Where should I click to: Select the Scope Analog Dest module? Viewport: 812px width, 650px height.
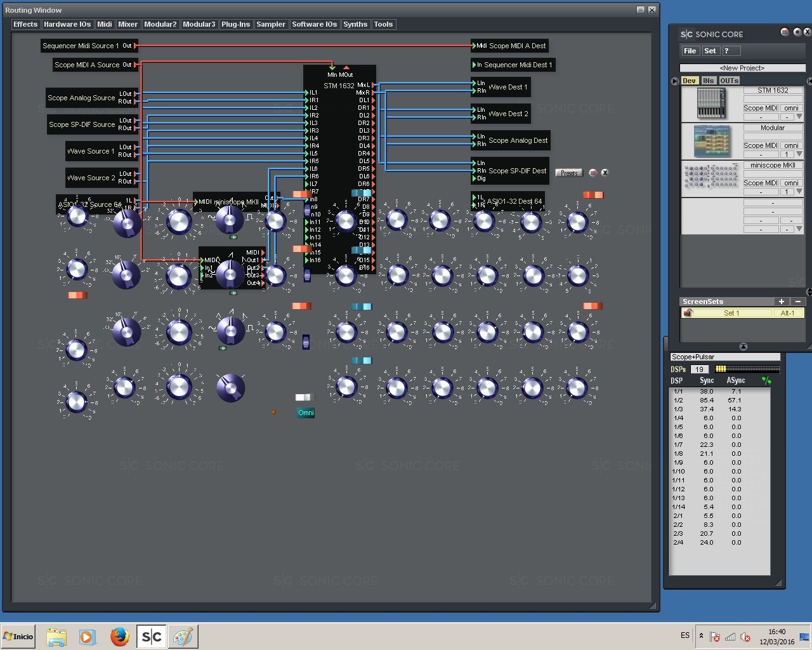click(x=511, y=140)
